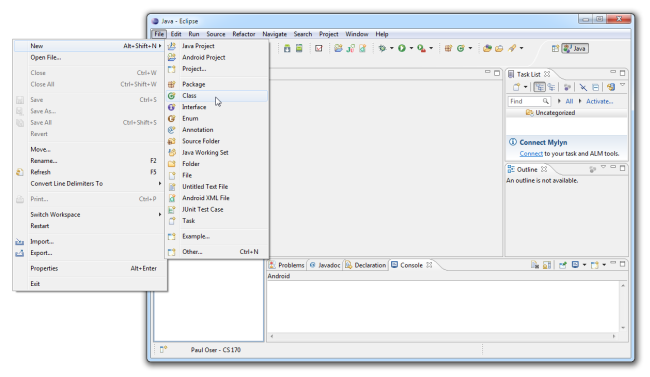Click the New Android JUnit Test toolbar icon
Image resolution: width=650 pixels, height=377 pixels.
point(351,48)
